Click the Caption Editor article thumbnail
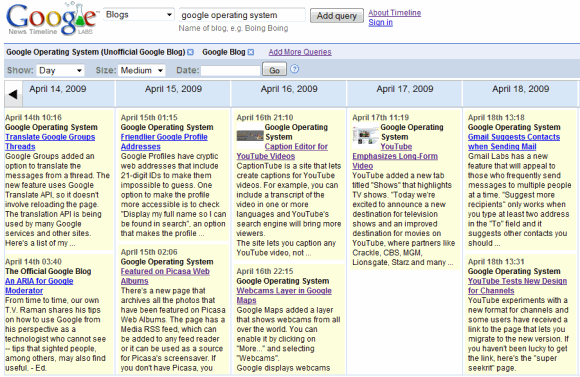580x377 pixels. [250, 135]
